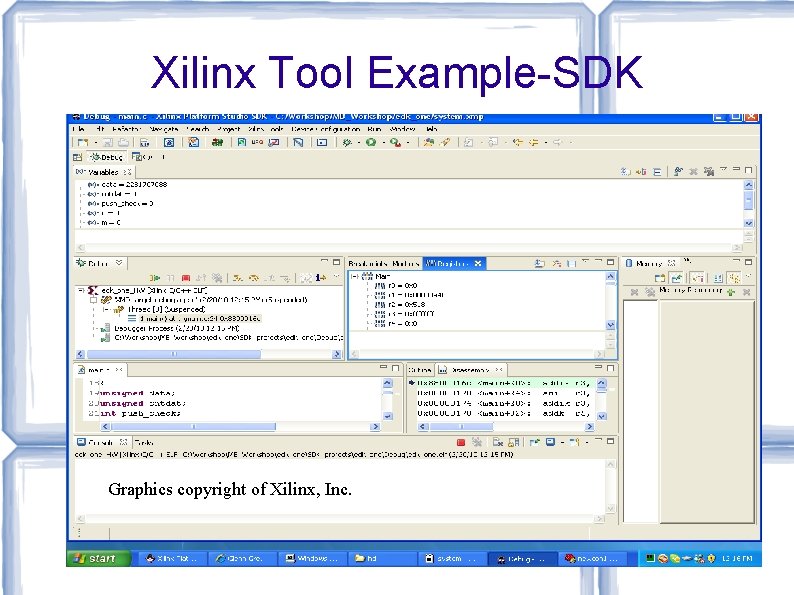Image resolution: width=794 pixels, height=595 pixels.
Task: Click the Display Selected Console icon in the Console toolbar
Action: coord(550,442)
